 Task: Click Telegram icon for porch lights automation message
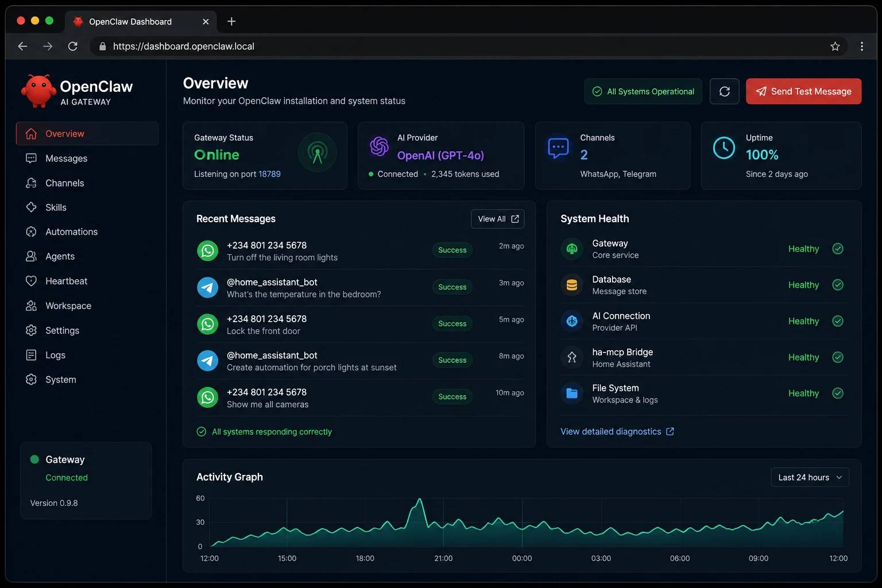click(208, 361)
